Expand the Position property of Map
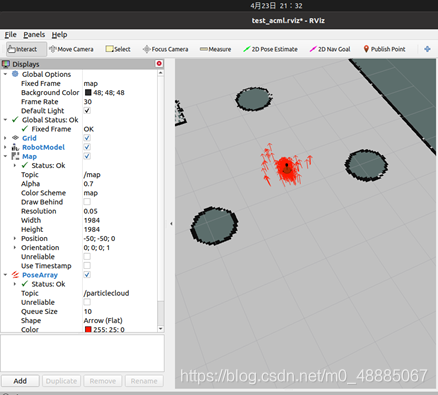This screenshot has height=395, width=438. point(15,238)
